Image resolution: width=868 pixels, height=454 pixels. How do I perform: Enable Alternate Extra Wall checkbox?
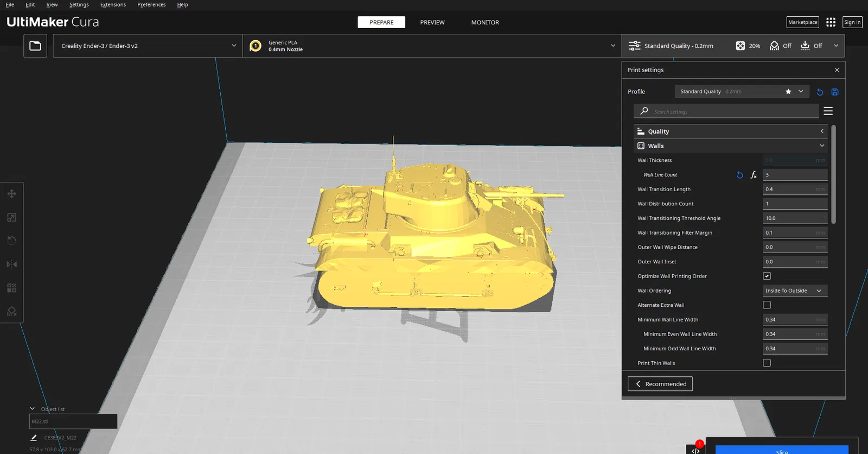[767, 305]
